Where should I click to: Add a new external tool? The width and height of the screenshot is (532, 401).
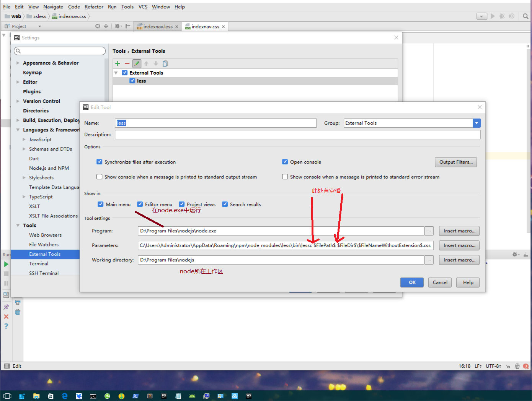click(x=117, y=63)
